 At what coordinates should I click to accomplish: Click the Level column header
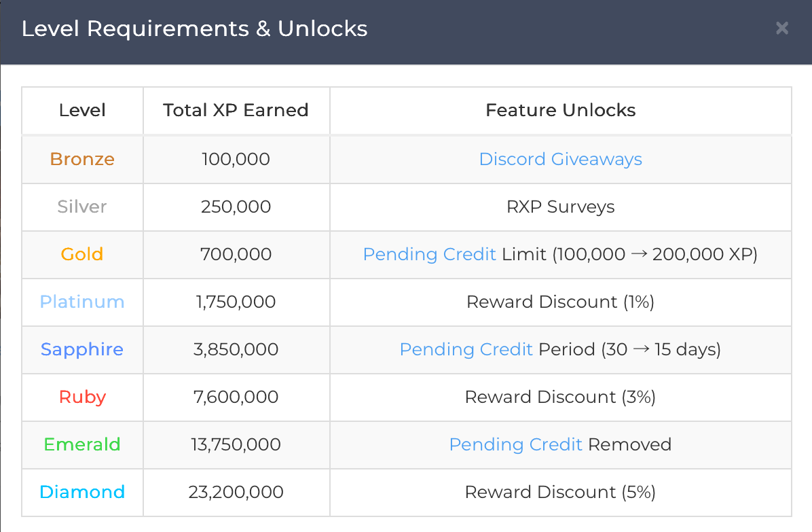tap(81, 110)
